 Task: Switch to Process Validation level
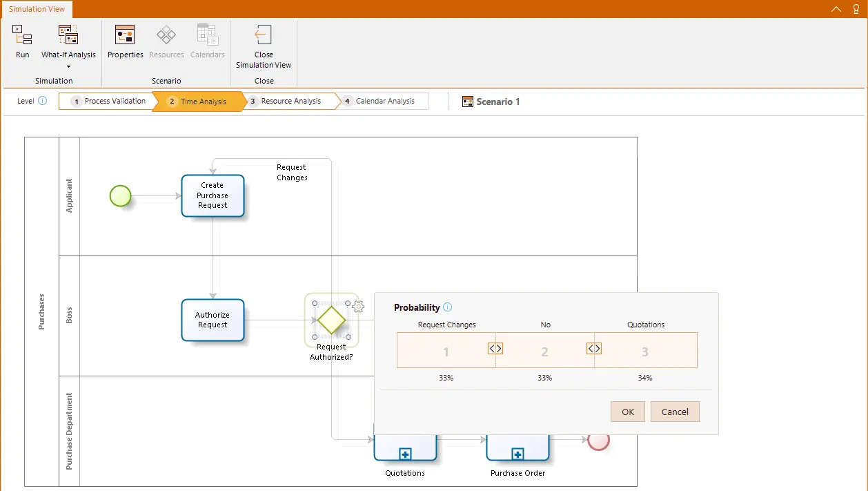coord(108,102)
